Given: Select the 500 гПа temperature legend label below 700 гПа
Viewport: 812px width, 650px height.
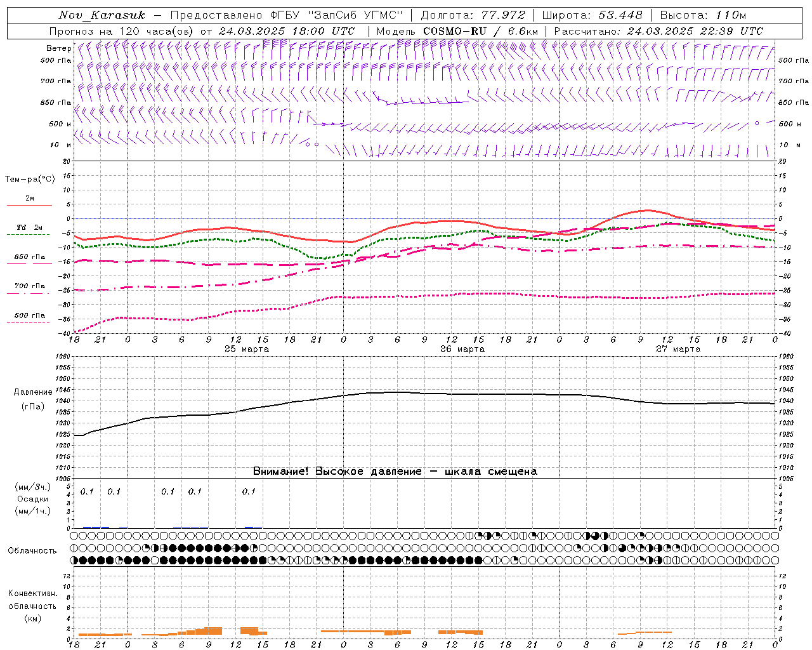Looking at the screenshot, I should click(30, 315).
